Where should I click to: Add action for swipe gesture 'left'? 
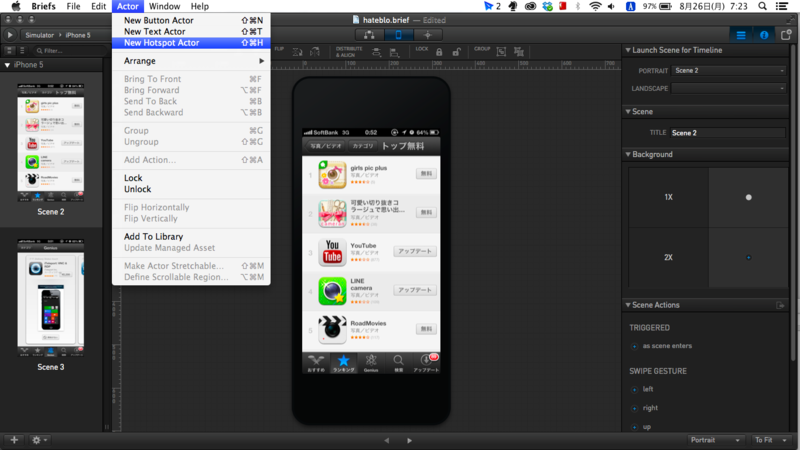coord(634,390)
